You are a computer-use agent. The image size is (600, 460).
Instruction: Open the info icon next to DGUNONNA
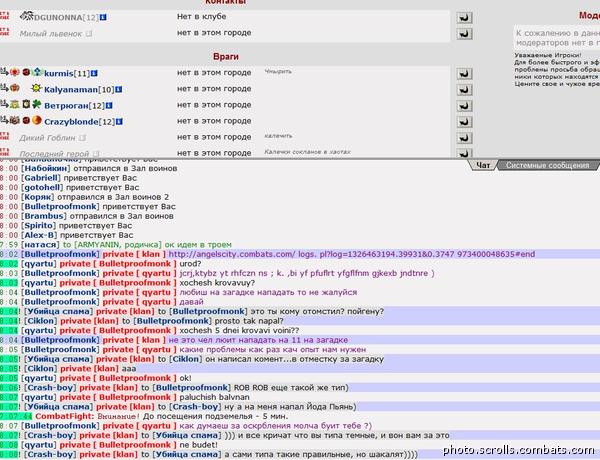pyautogui.click(x=103, y=18)
